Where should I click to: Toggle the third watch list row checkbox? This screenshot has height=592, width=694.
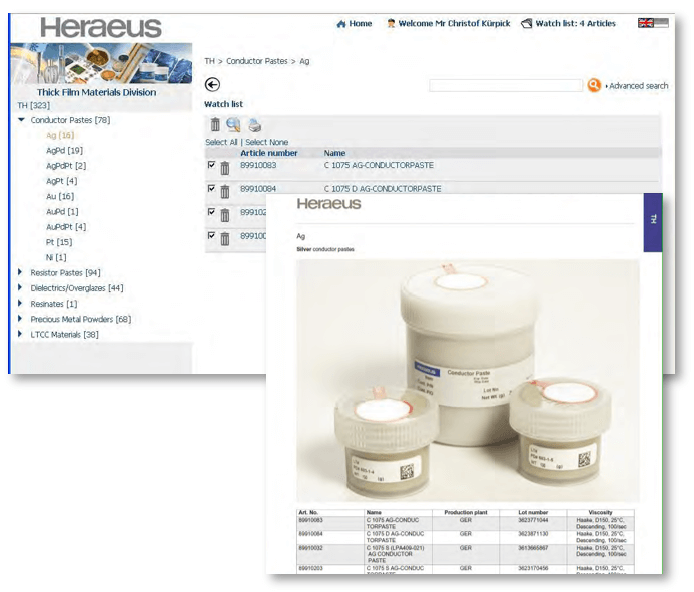pyautogui.click(x=212, y=211)
